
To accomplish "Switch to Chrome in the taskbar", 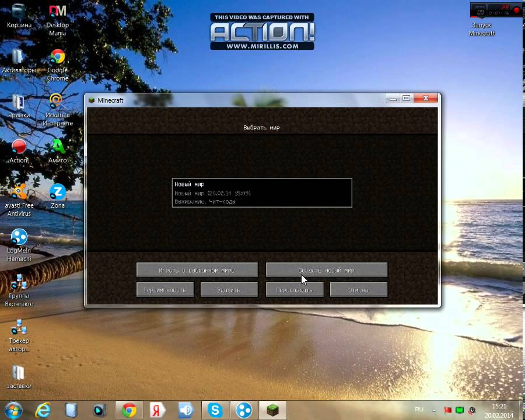I will (129, 410).
